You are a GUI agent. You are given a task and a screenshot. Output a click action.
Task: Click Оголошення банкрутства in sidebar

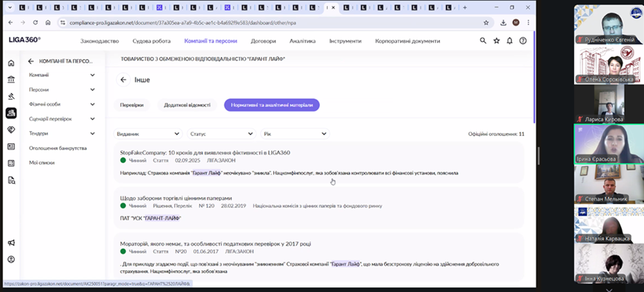(57, 148)
